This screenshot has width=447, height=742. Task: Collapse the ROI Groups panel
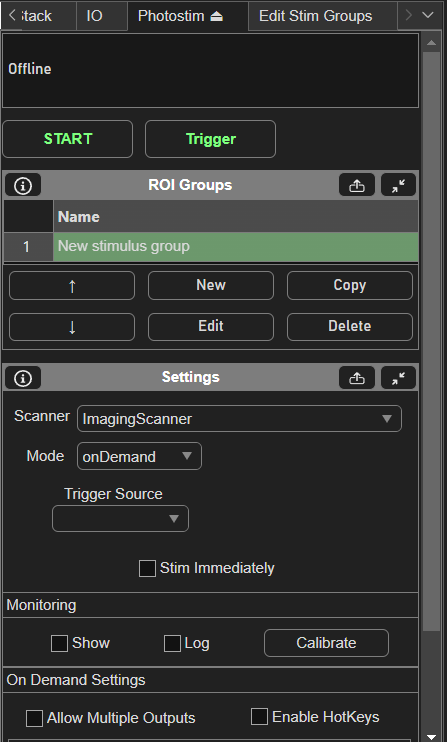[398, 185]
